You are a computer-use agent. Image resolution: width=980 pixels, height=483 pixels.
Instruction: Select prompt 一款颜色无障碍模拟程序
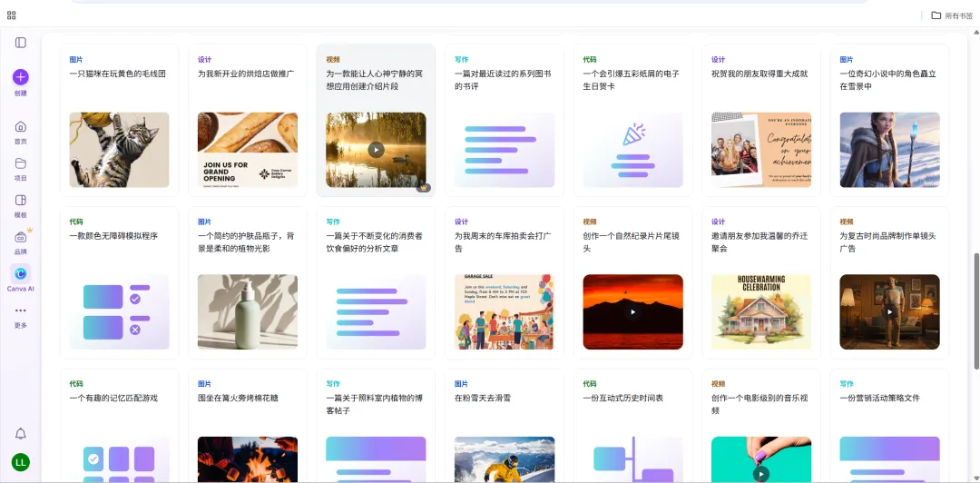113,236
